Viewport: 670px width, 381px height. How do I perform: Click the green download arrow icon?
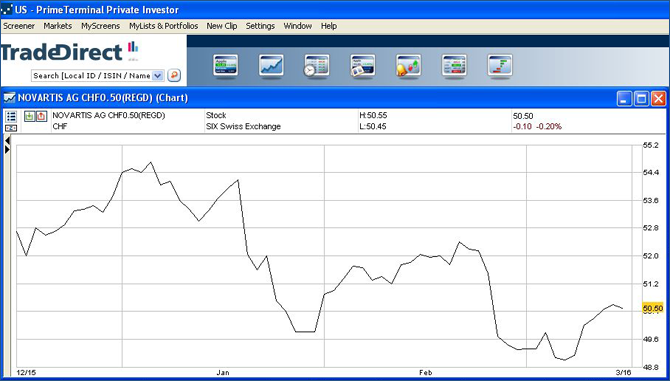pyautogui.click(x=29, y=116)
